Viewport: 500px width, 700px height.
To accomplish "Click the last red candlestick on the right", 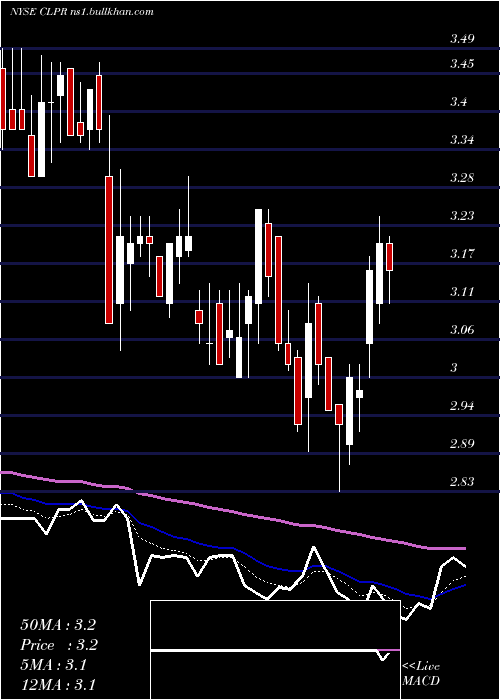I will 390,257.
